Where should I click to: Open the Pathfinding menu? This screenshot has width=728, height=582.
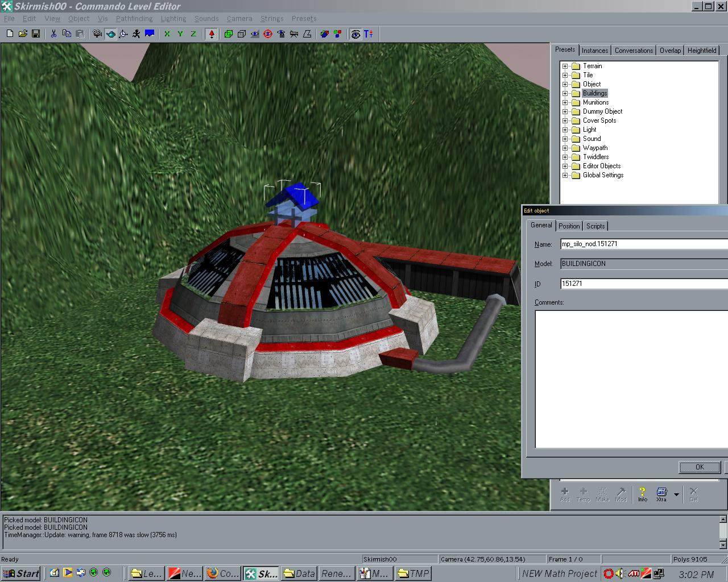[x=134, y=19]
